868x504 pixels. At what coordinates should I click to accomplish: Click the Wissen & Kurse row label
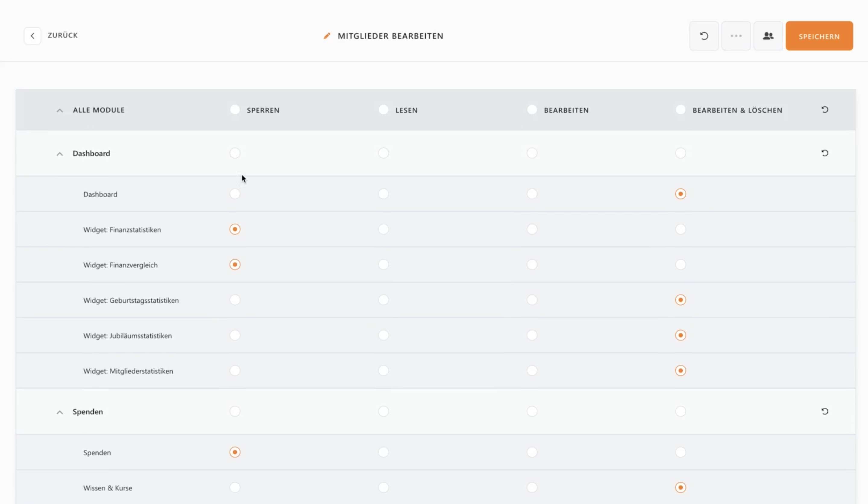(108, 488)
